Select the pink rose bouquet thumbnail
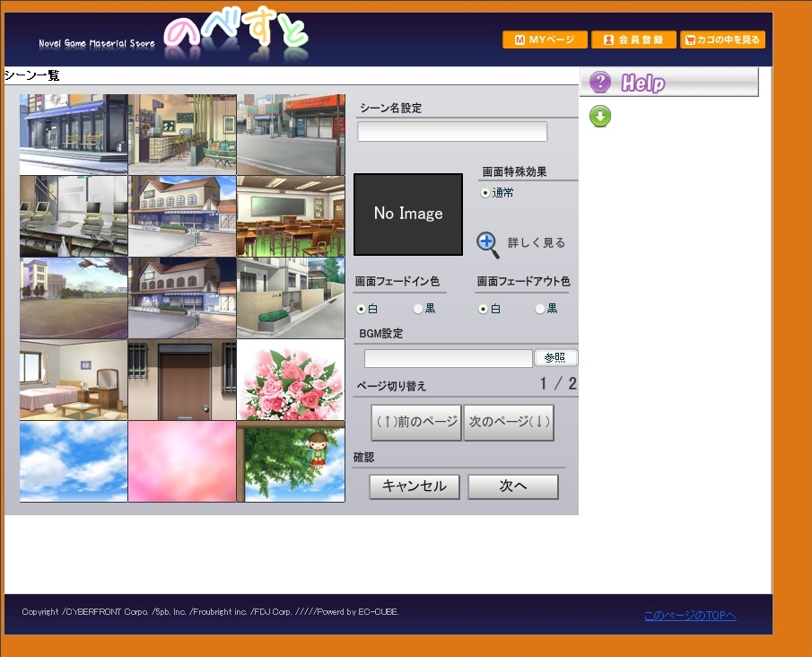 [x=291, y=380]
